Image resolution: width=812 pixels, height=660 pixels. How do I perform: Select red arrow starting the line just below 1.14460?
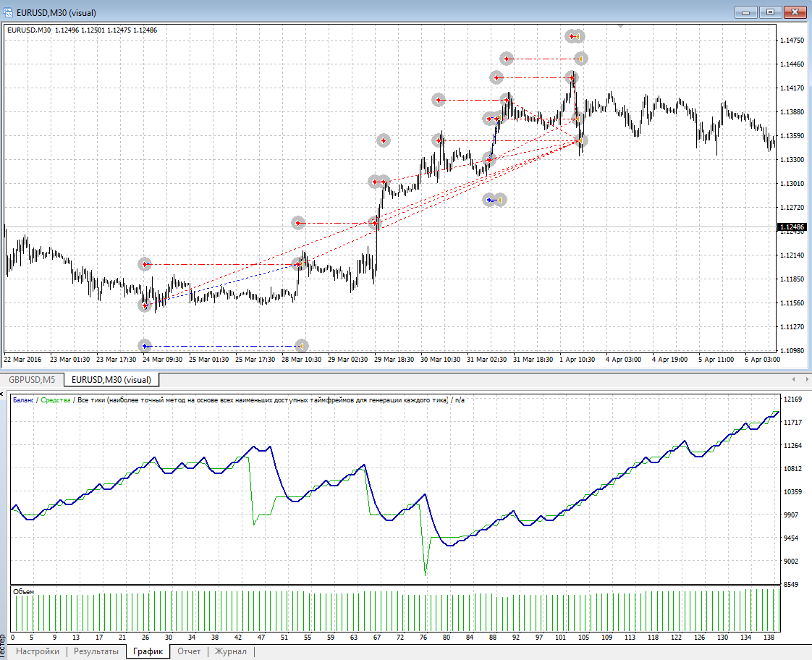pyautogui.click(x=496, y=77)
